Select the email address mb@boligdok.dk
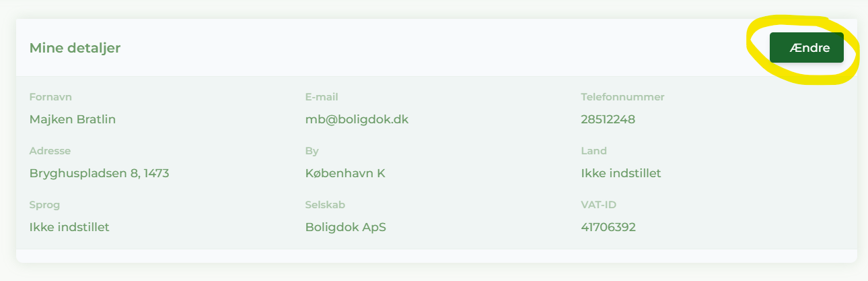The height and width of the screenshot is (281, 868). point(357,119)
